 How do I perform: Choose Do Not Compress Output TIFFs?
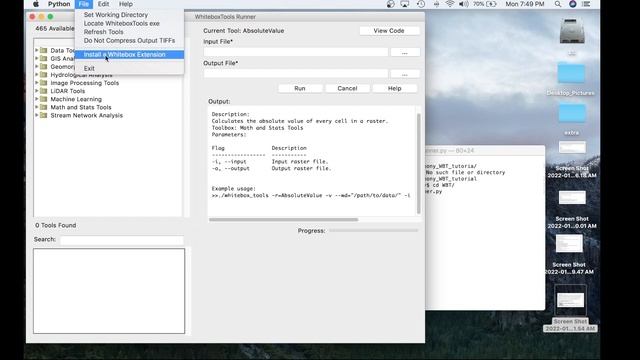pyautogui.click(x=129, y=40)
